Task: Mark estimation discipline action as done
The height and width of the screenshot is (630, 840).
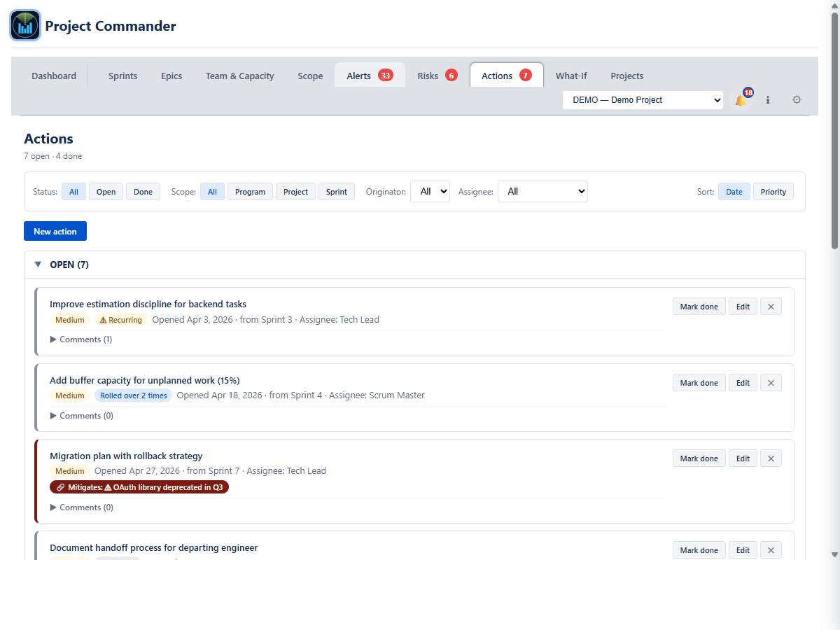Action: pyautogui.click(x=699, y=307)
